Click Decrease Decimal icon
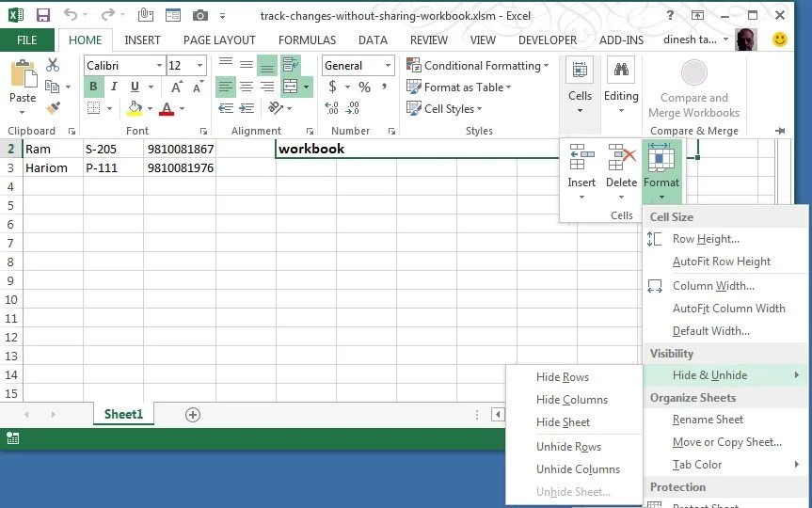The height and width of the screenshot is (508, 812). tap(353, 107)
